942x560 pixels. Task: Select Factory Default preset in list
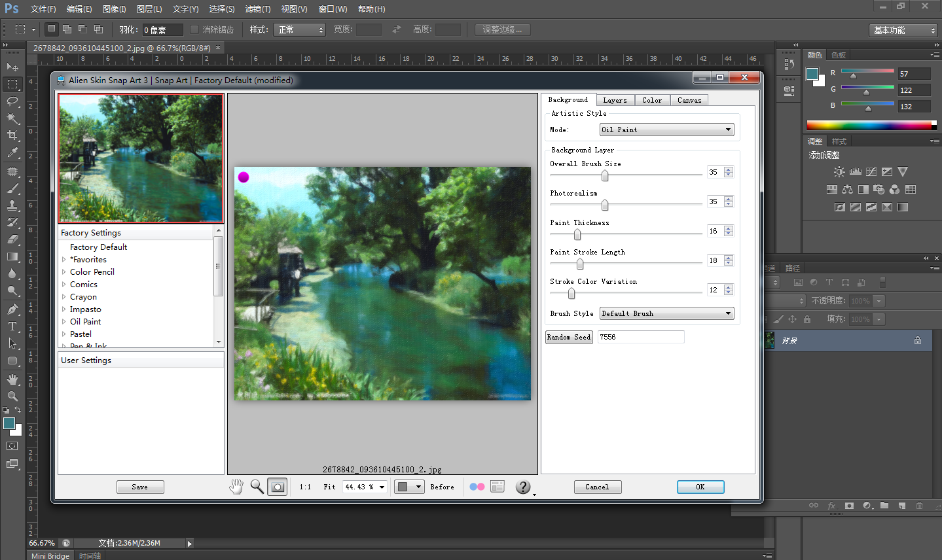(99, 247)
